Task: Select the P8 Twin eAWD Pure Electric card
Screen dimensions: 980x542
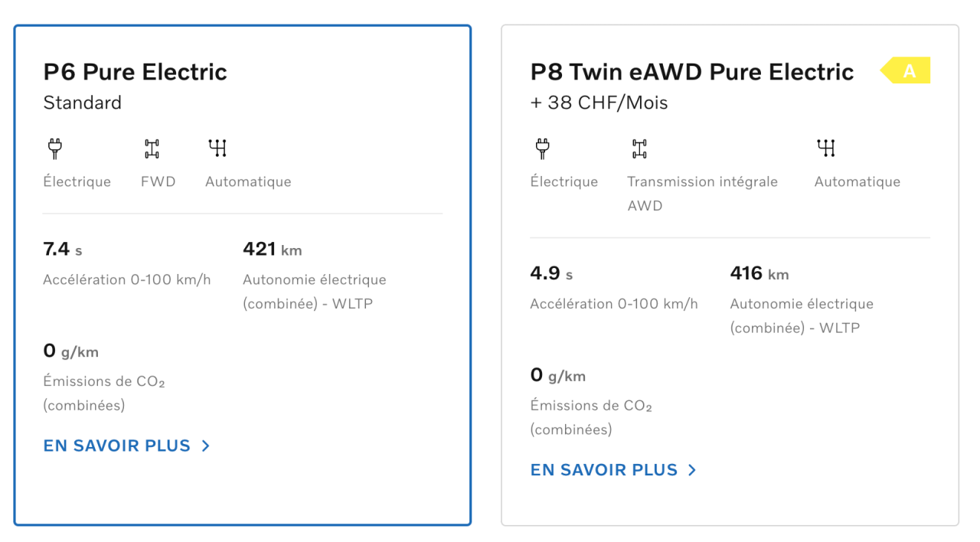Action: click(730, 276)
